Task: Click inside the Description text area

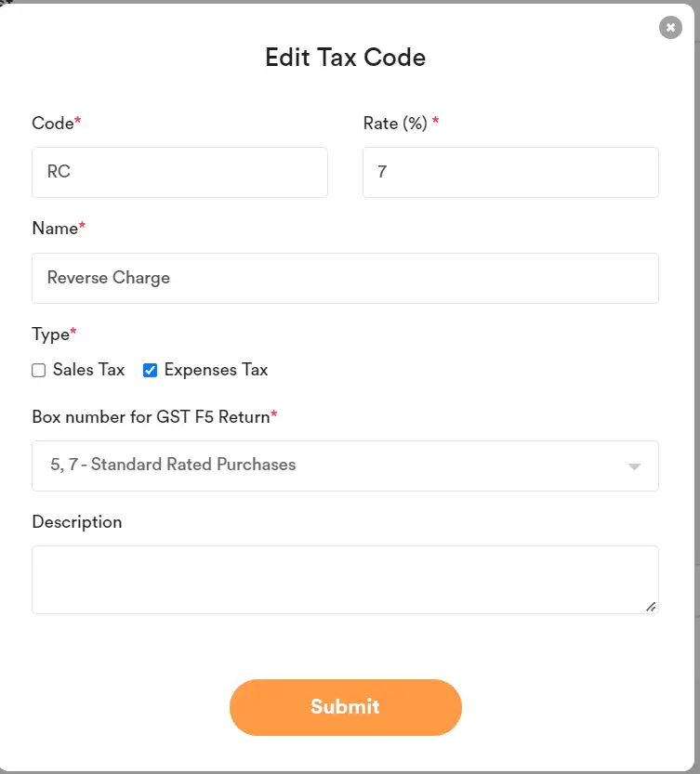Action: 345,579
